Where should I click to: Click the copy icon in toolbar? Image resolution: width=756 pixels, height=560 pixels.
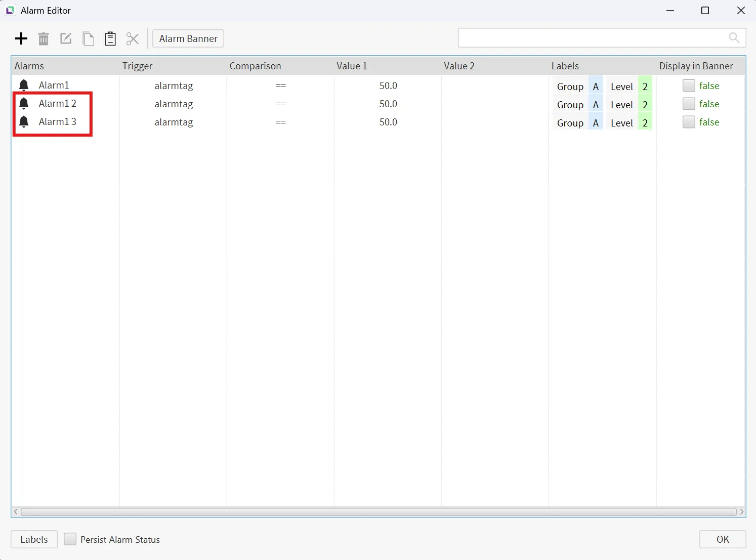[x=88, y=39]
